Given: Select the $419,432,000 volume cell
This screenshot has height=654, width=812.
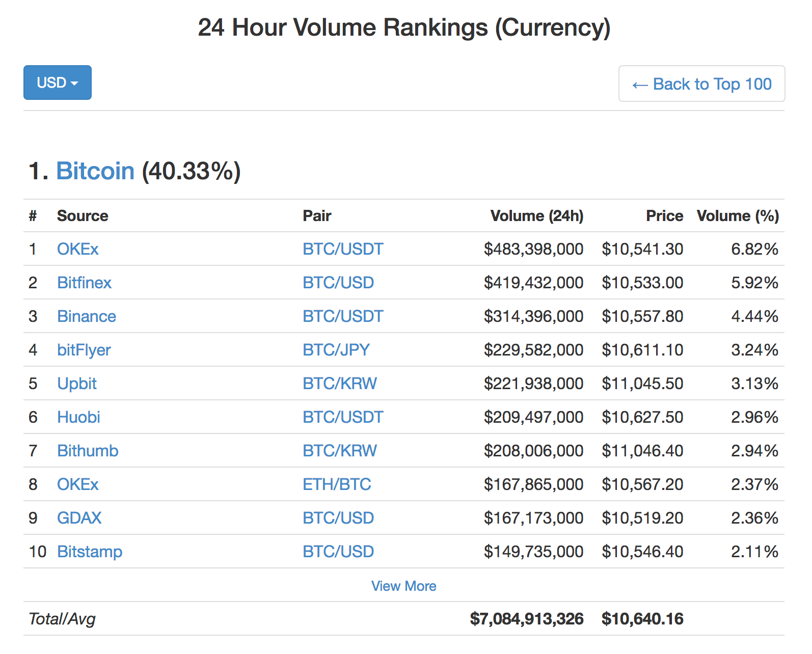Looking at the screenshot, I should (534, 283).
